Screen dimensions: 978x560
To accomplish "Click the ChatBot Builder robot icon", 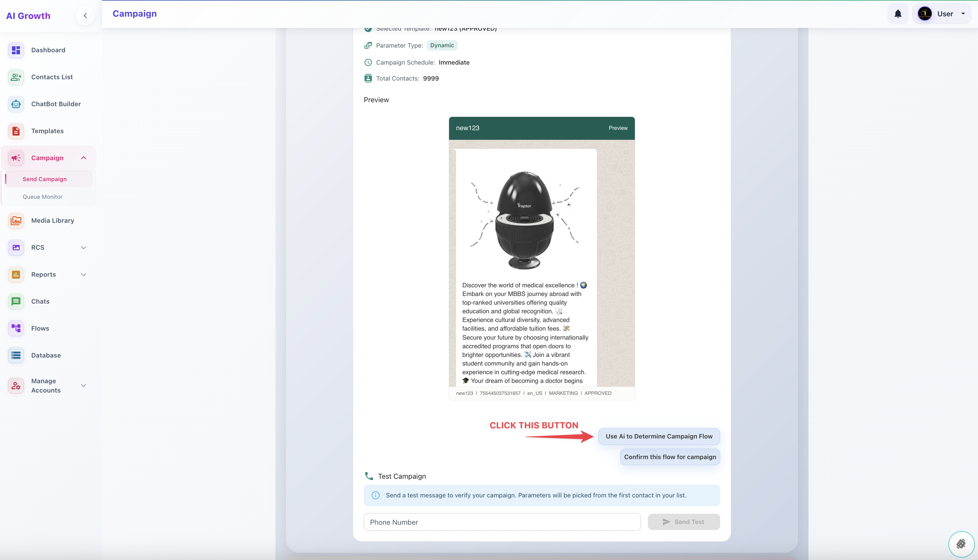I will [16, 104].
